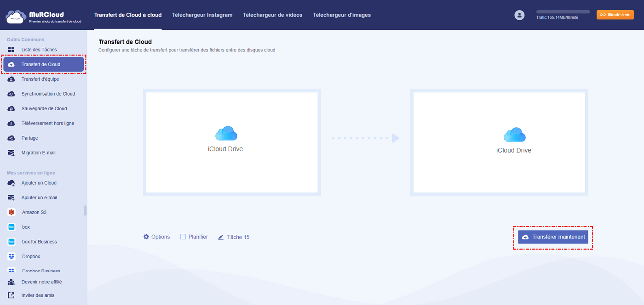Select Transfert d'équipe sidebar icon

(11, 79)
